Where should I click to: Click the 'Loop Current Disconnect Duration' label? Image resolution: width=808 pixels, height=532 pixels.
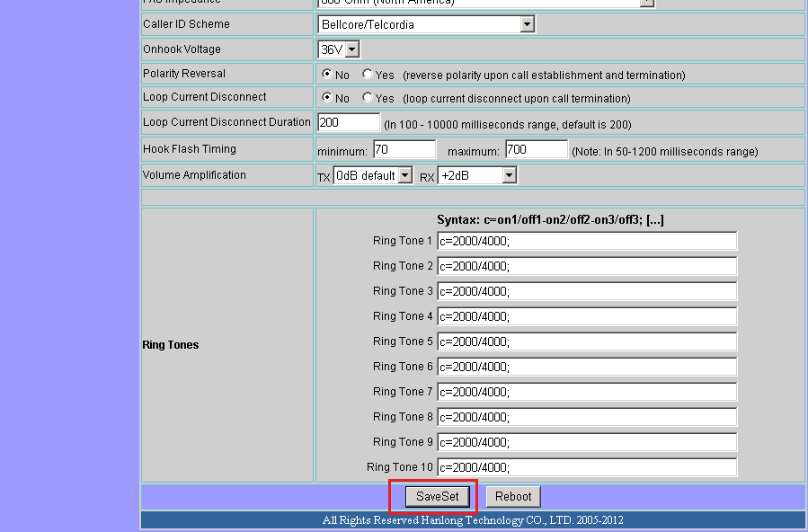226,122
